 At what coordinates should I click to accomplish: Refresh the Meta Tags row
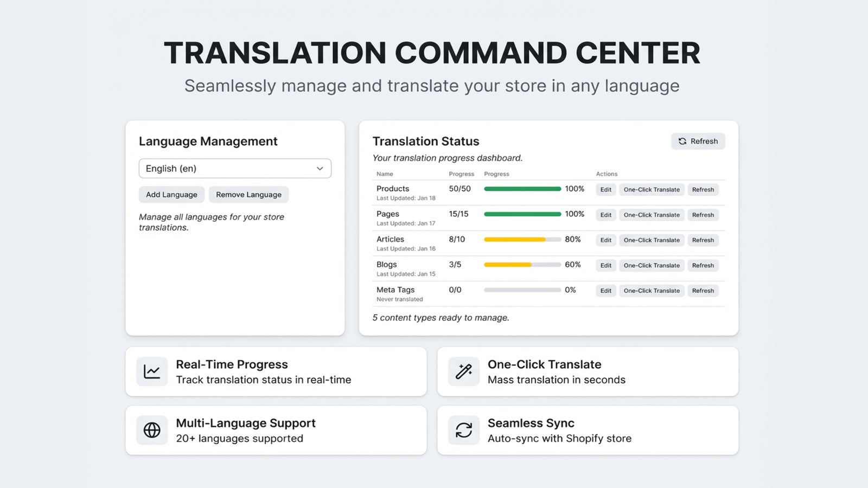pyautogui.click(x=703, y=291)
